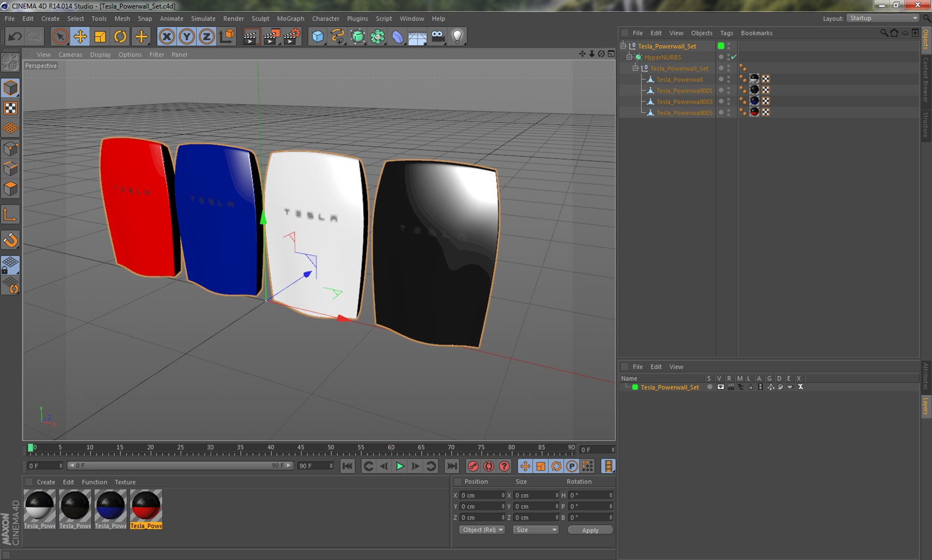This screenshot has width=932, height=560.
Task: Activate the Scale tool in the top toolbar
Action: (x=100, y=36)
